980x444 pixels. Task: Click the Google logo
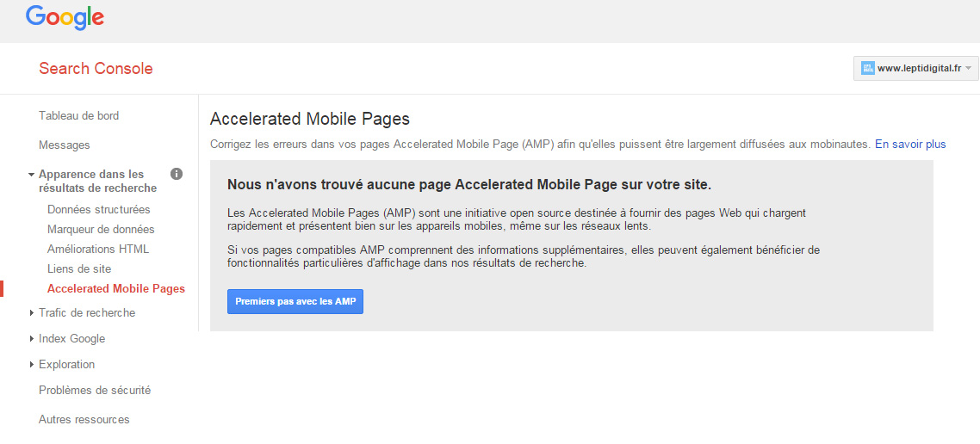click(x=65, y=17)
